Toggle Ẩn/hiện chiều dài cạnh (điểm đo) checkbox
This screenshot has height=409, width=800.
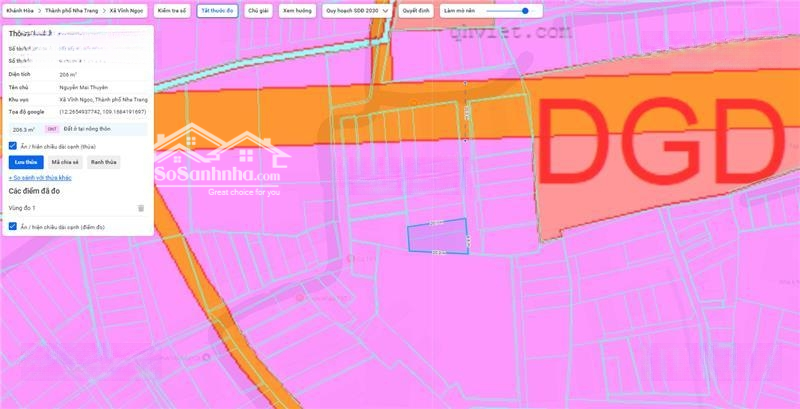13,227
